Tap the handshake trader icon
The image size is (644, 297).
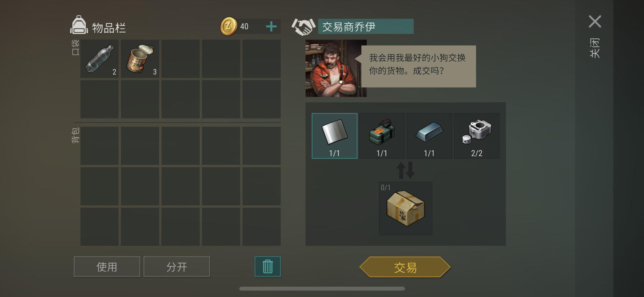304,27
